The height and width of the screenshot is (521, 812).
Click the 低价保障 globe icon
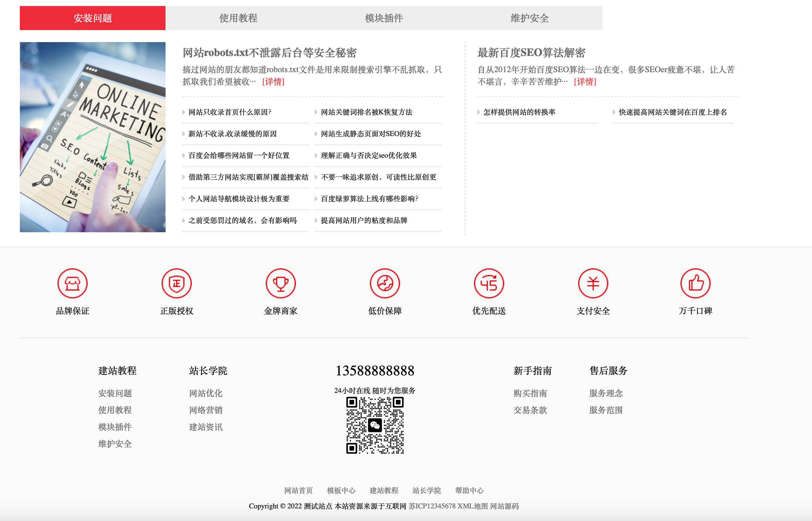(x=385, y=283)
